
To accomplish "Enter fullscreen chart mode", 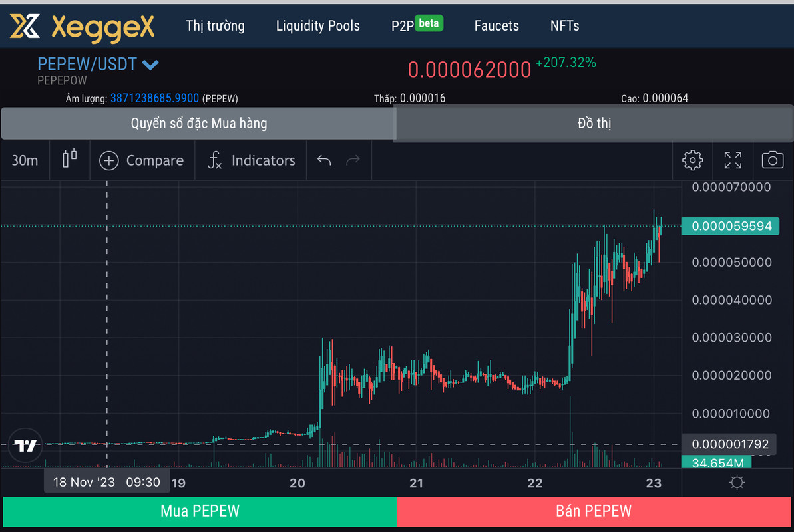I will pyautogui.click(x=733, y=160).
